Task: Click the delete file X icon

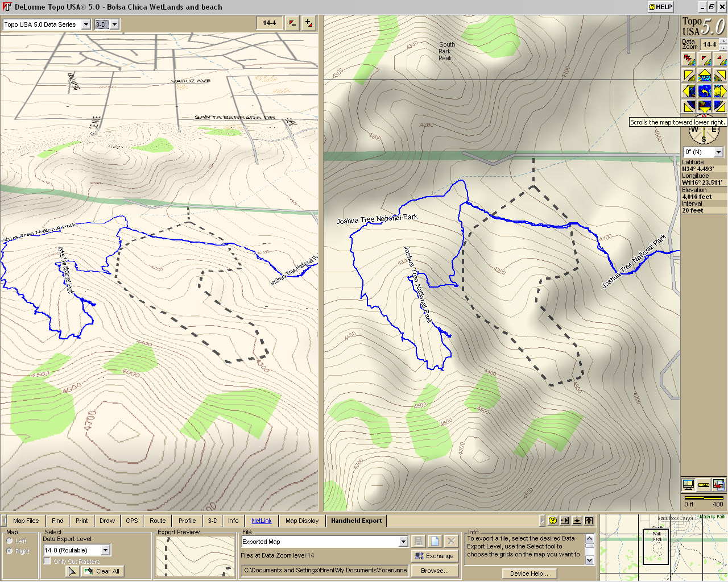Action: 451,541
